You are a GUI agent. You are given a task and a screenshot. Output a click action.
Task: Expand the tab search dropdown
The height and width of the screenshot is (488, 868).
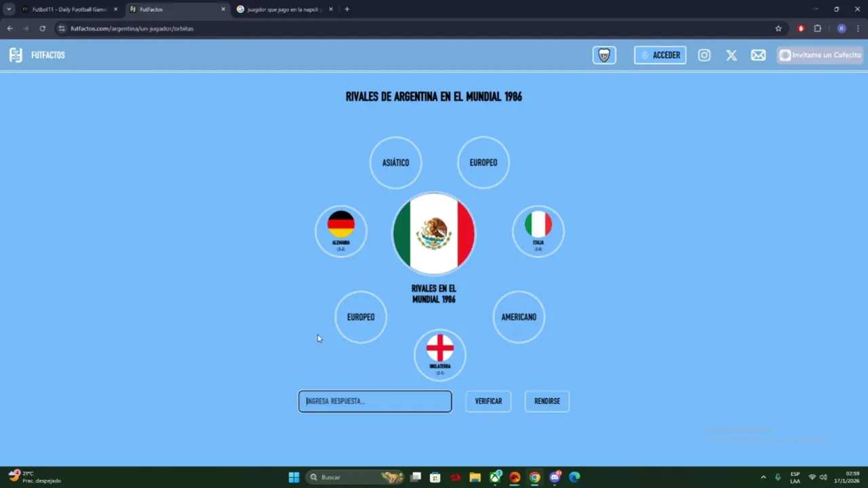pyautogui.click(x=9, y=9)
